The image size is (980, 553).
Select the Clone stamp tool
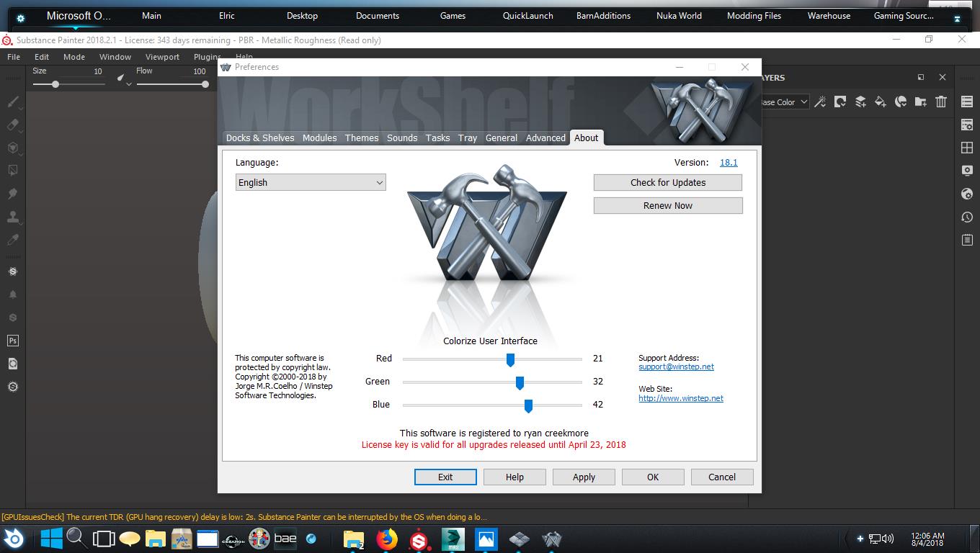12,217
